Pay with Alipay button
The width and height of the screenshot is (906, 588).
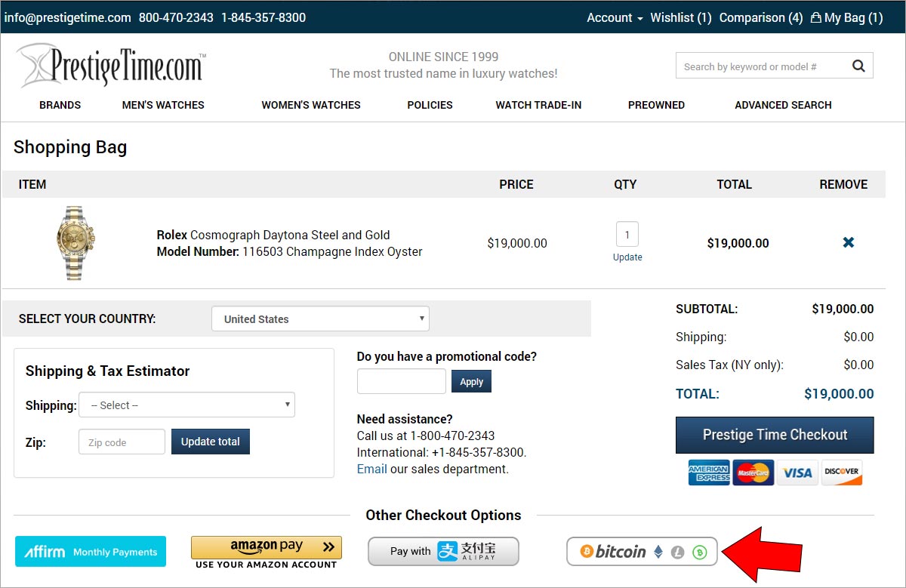[x=443, y=551]
